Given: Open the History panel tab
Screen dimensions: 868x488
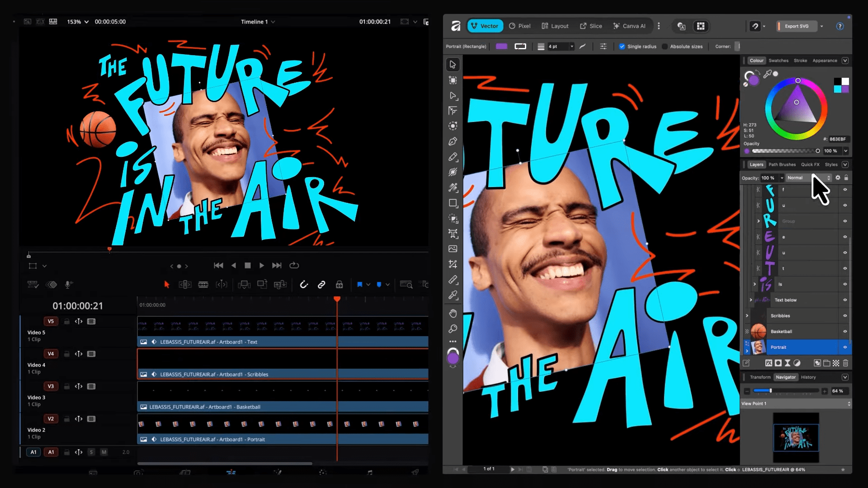Looking at the screenshot, I should (x=808, y=377).
